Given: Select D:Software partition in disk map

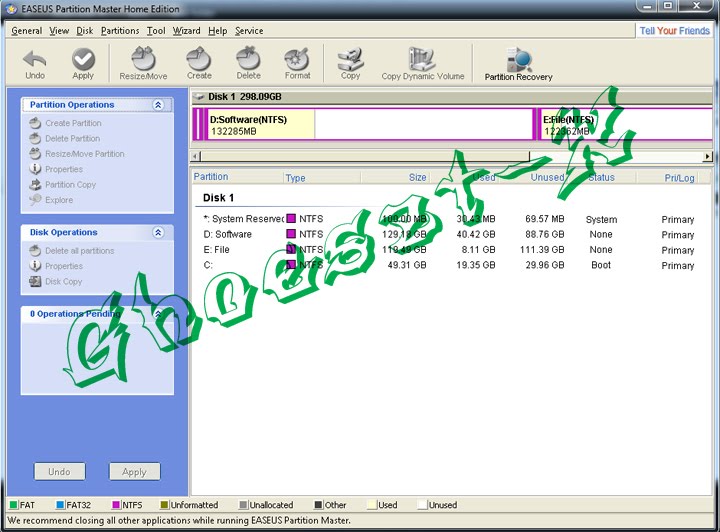Looking at the screenshot, I should point(370,124).
